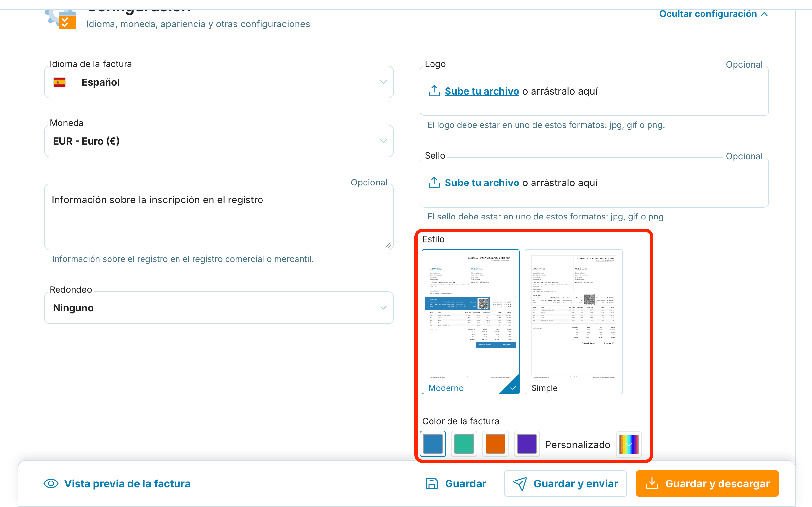Screen dimensions: 812x507
Task: Click the upload icon in Logo box
Action: tap(434, 91)
